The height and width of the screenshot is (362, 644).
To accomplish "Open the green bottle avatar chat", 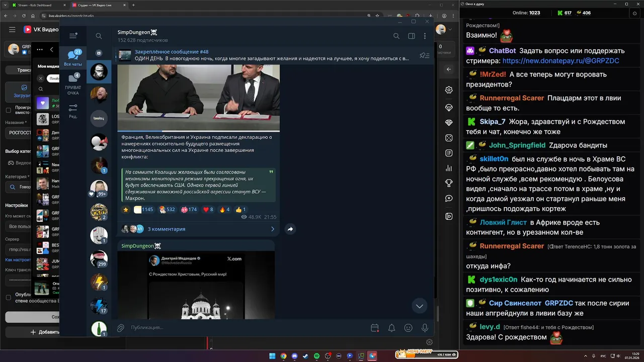I will (99, 329).
